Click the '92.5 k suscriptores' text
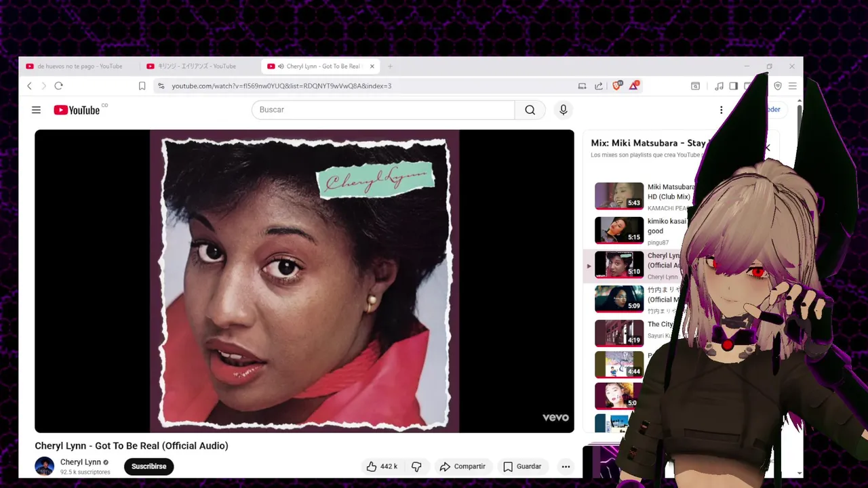868x488 pixels. click(85, 472)
